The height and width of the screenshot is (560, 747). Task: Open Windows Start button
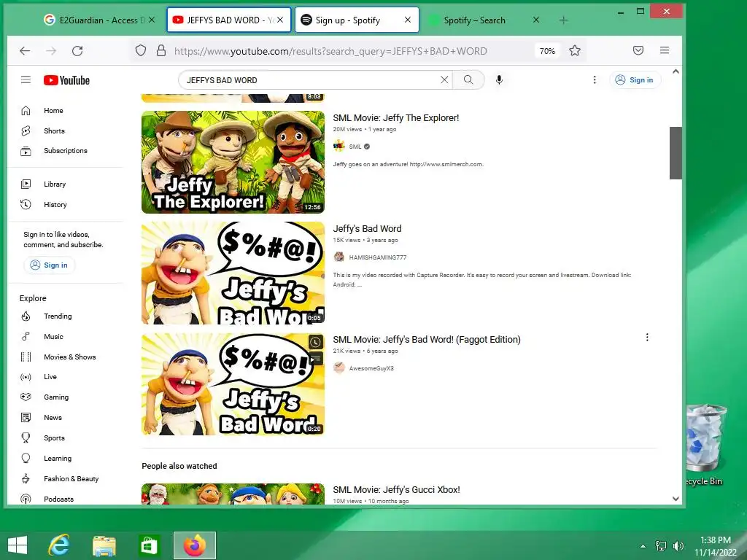[x=18, y=545]
